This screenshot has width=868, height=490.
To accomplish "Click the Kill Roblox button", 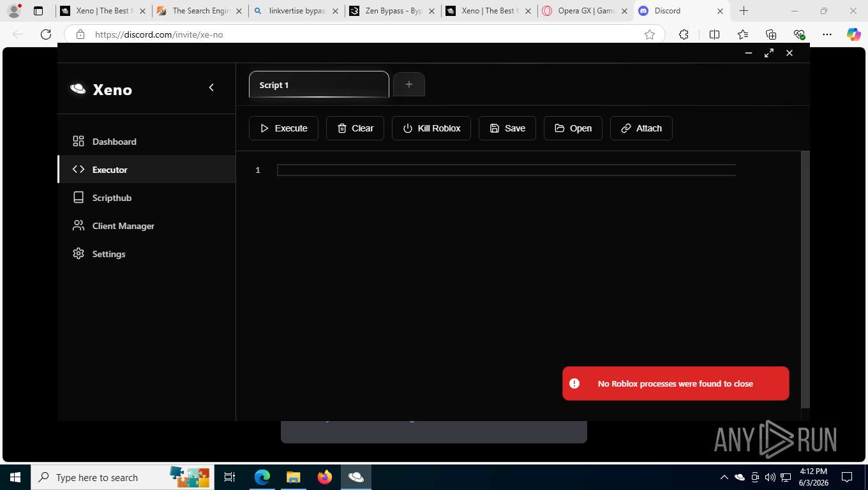I will [431, 128].
